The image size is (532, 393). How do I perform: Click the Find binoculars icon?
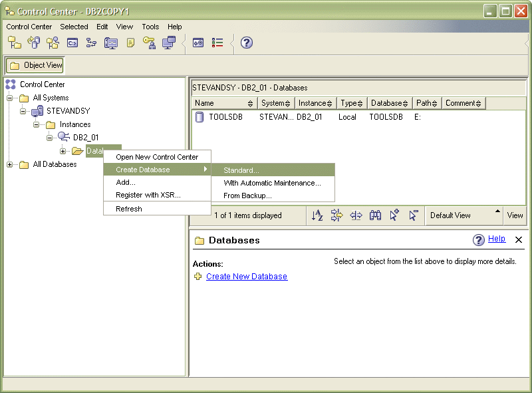[375, 215]
